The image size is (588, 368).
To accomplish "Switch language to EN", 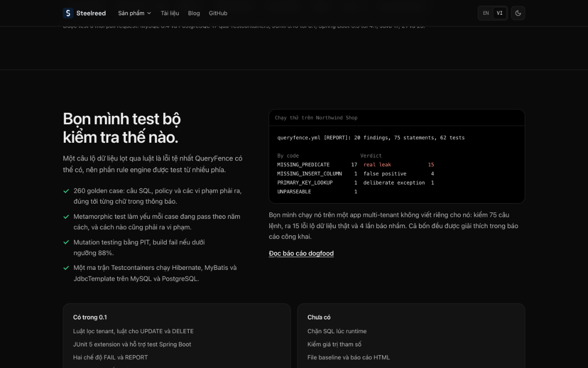I will tap(486, 13).
